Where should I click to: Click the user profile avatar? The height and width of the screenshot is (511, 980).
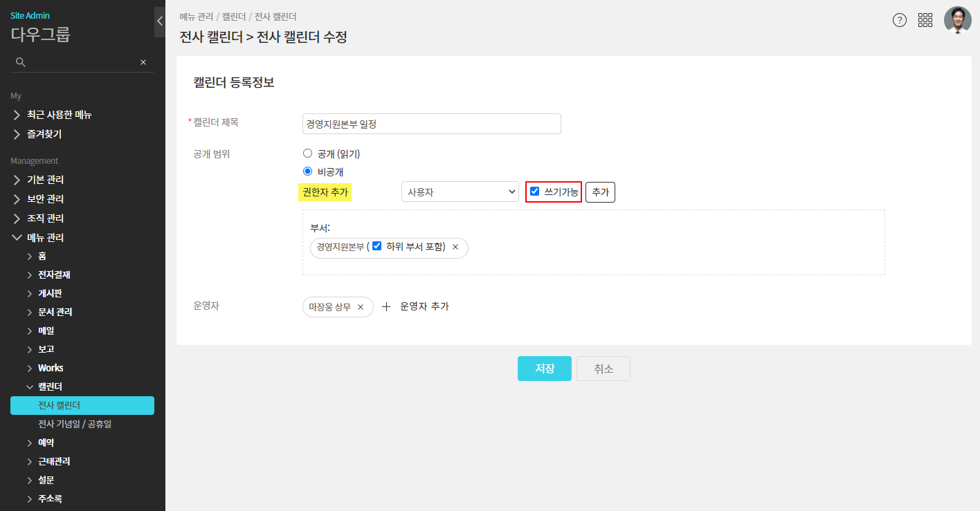957,20
